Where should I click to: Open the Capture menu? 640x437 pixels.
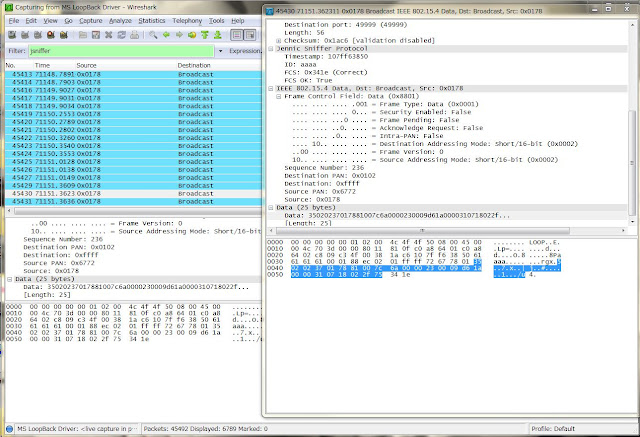[91, 21]
